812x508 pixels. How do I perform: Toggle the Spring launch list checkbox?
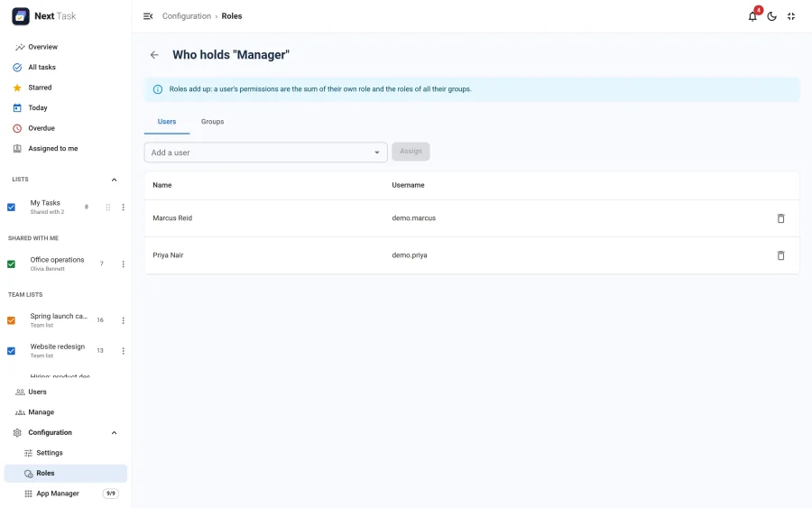click(11, 320)
